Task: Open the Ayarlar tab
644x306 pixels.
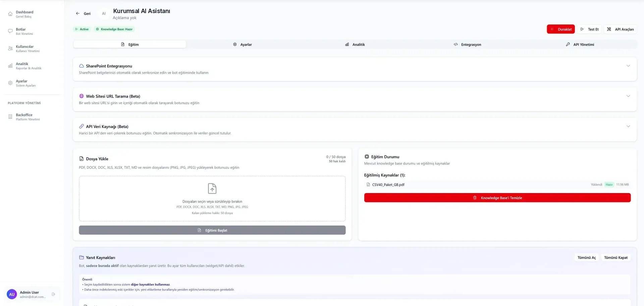Action: (x=242, y=44)
